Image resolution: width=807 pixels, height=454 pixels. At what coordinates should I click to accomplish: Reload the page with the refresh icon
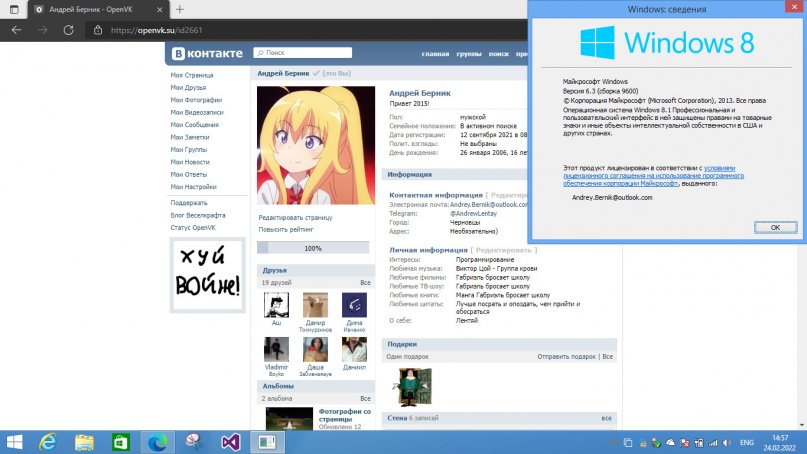tap(71, 30)
